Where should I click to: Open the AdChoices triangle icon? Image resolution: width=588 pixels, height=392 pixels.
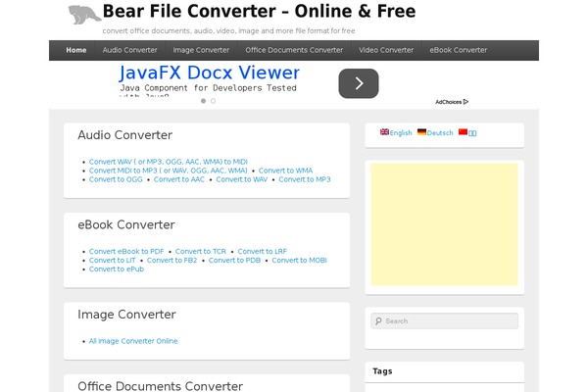point(465,102)
